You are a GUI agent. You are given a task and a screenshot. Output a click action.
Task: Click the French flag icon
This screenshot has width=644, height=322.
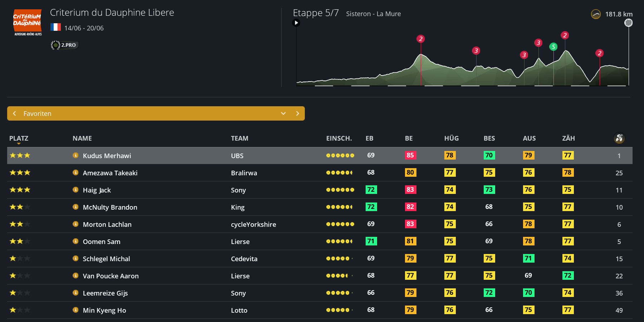coord(55,27)
